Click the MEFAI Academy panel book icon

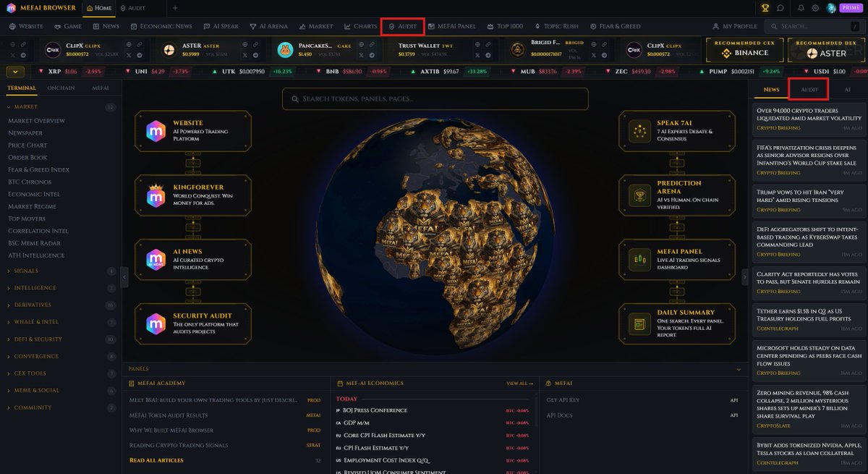(132, 384)
